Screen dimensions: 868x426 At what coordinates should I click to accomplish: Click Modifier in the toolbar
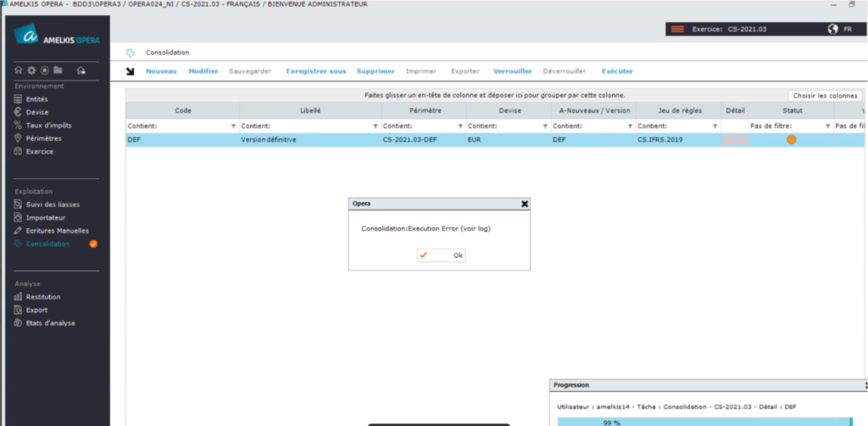tap(203, 71)
